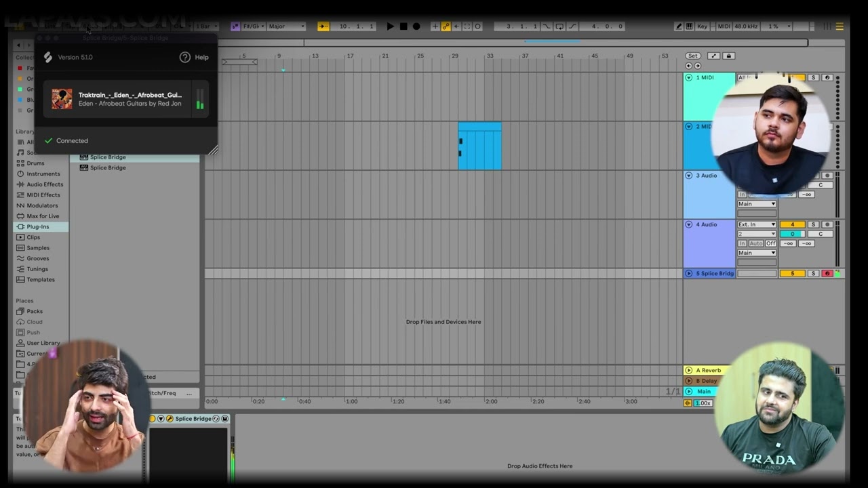Disarm the 5 Splice Bridge track
Viewport: 868px width, 488px height.
[827, 273]
